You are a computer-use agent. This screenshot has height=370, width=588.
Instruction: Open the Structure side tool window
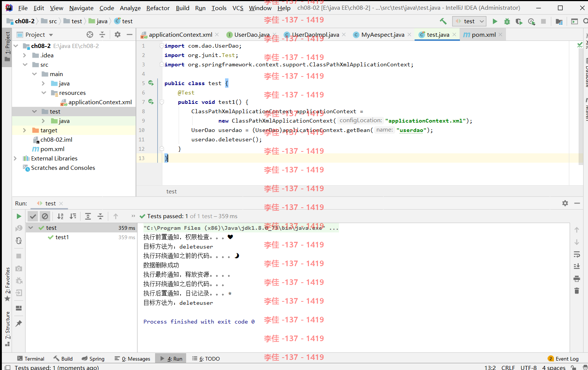tap(7, 329)
